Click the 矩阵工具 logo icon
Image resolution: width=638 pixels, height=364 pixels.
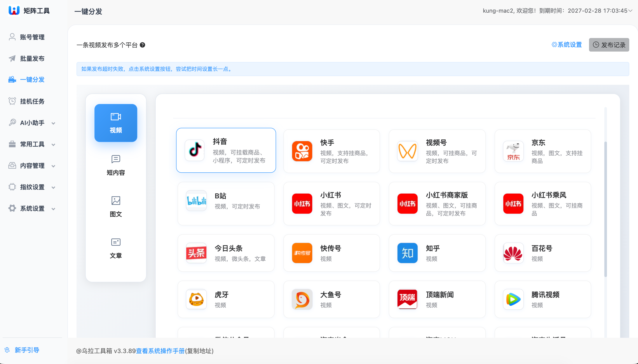(14, 10)
